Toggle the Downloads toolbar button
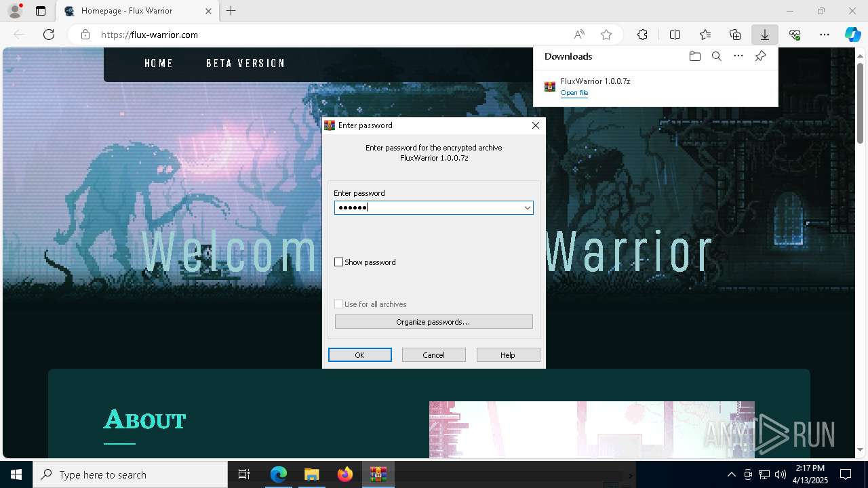This screenshot has width=868, height=488. click(765, 35)
